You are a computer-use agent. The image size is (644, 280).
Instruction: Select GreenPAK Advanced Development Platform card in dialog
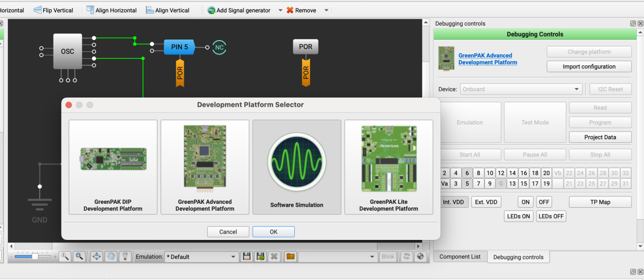point(205,167)
